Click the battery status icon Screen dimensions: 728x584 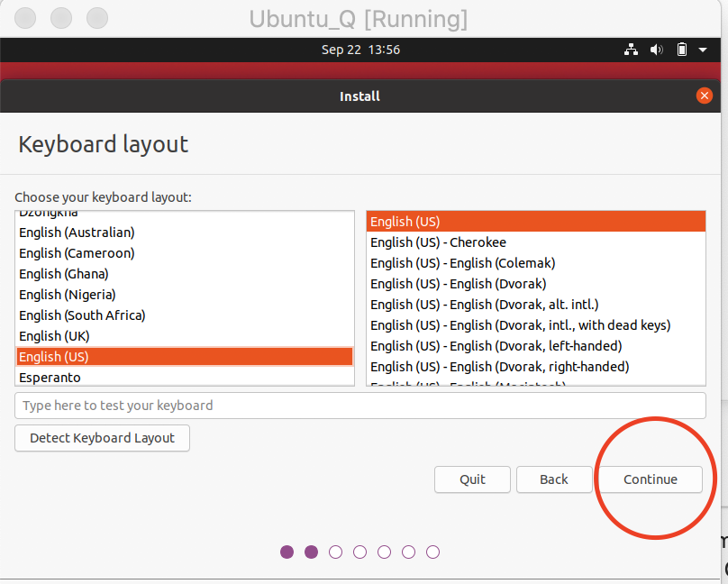pos(682,50)
